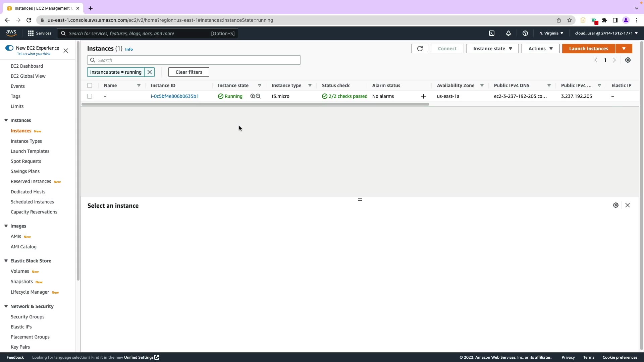The width and height of the screenshot is (644, 362).
Task: Go to Launch Templates in sidebar
Action: [x=30, y=151]
